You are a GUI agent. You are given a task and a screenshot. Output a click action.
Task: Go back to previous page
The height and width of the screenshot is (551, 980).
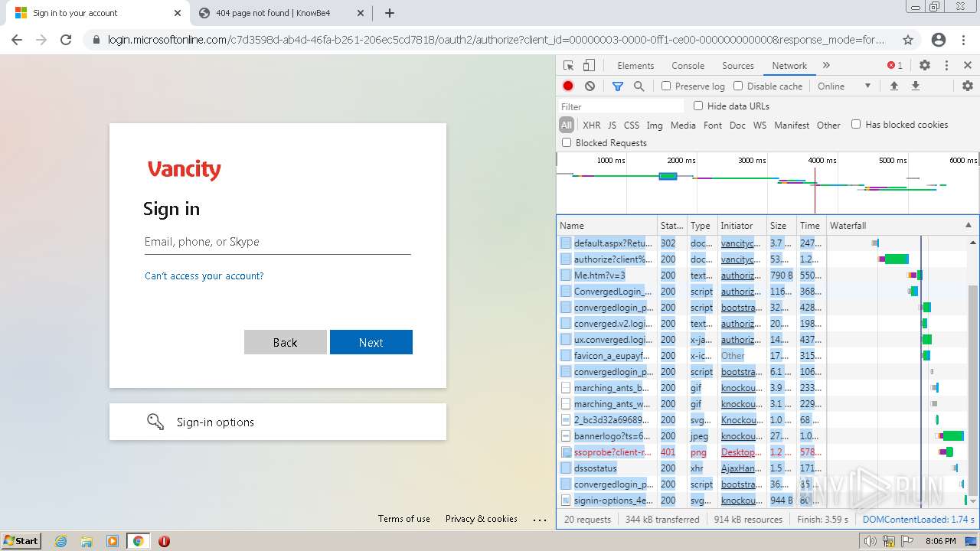tap(17, 40)
